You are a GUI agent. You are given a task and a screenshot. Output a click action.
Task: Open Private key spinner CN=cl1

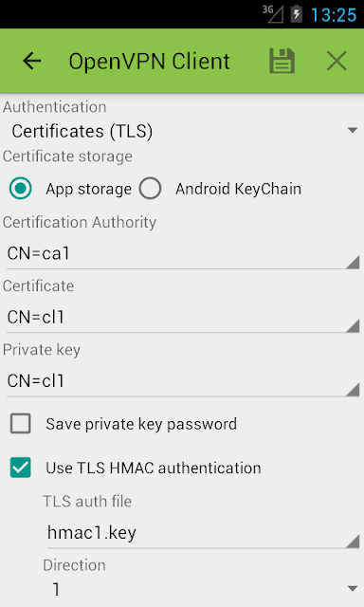[x=183, y=381]
